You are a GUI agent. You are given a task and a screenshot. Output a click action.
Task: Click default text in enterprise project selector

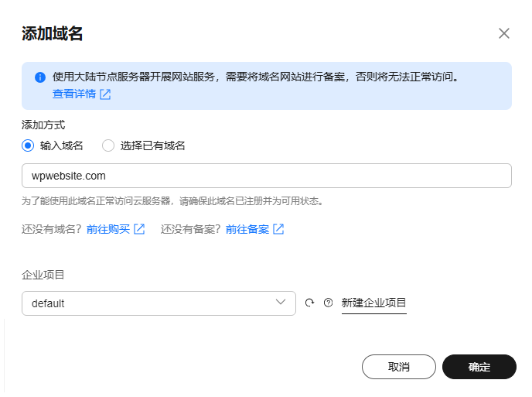[48, 303]
